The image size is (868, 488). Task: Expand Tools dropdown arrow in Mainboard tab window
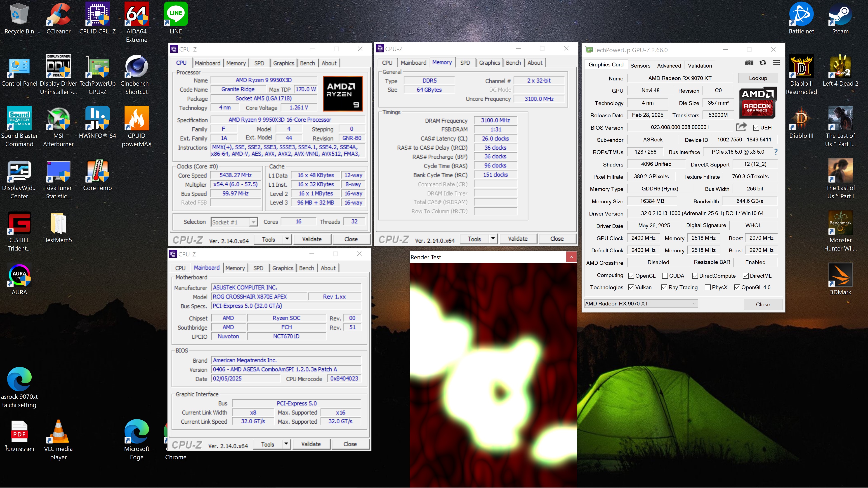click(286, 444)
